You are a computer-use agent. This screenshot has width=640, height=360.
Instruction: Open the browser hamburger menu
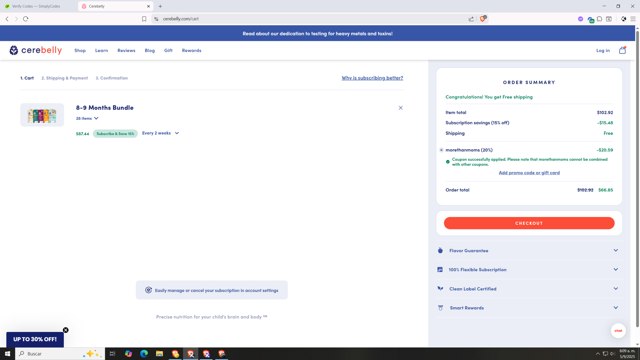633,19
